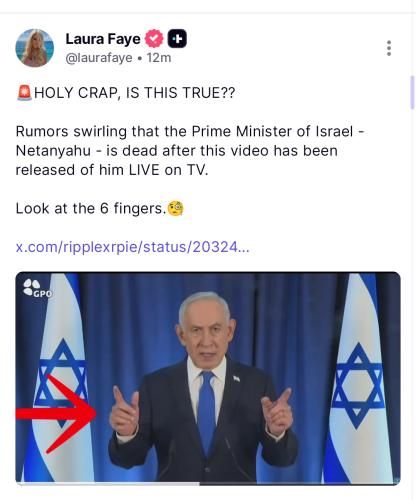Click the page scrollbar thumb at right
This screenshot has height=500, width=416.
pyautogui.click(x=413, y=92)
